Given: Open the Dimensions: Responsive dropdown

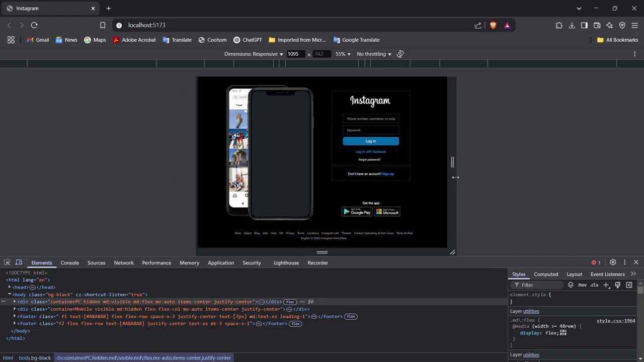Looking at the screenshot, I should 254,54.
